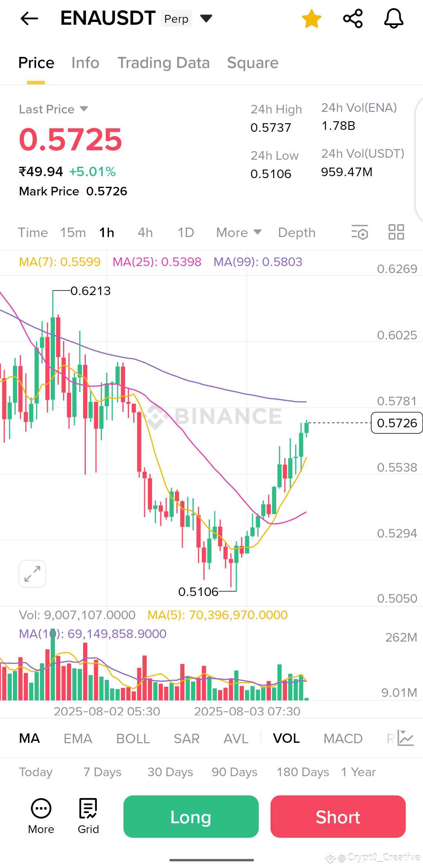Select the 1 Year range
Viewport: 423px width, 868px height.
(358, 772)
